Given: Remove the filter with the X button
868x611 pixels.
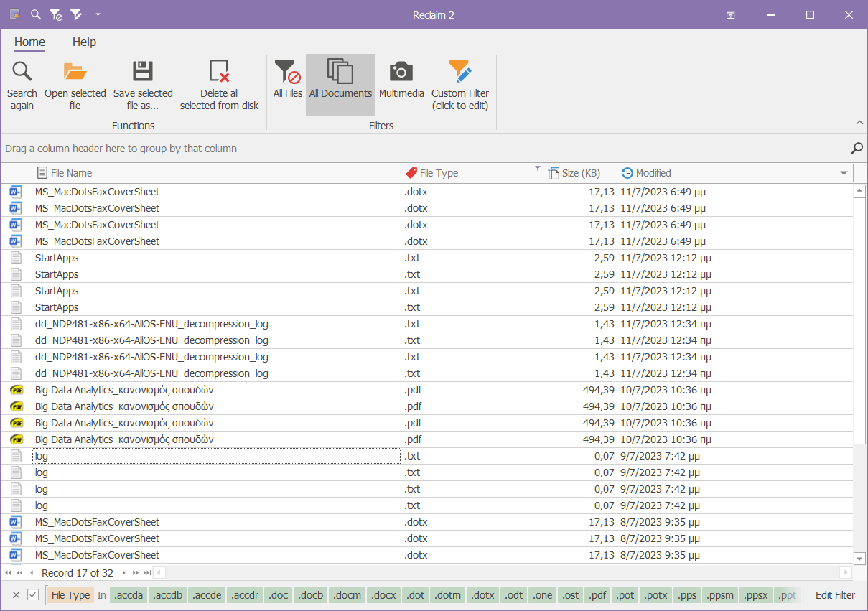Looking at the screenshot, I should pyautogui.click(x=16, y=595).
